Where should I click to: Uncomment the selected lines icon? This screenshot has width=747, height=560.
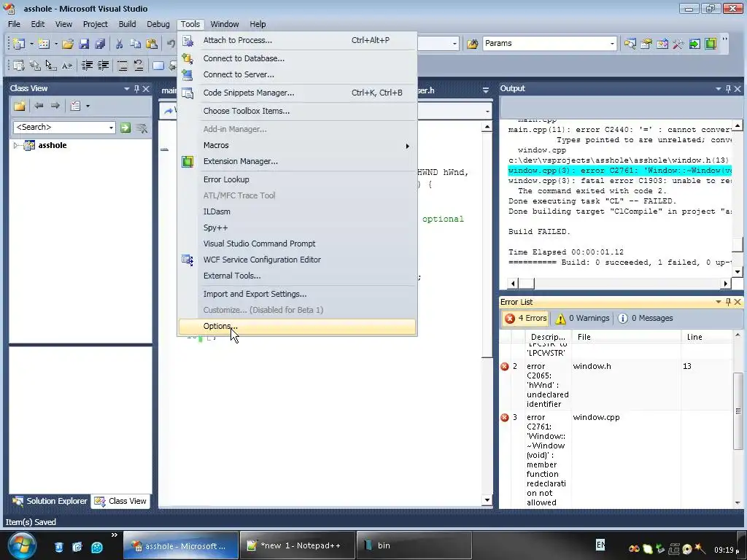point(139,65)
